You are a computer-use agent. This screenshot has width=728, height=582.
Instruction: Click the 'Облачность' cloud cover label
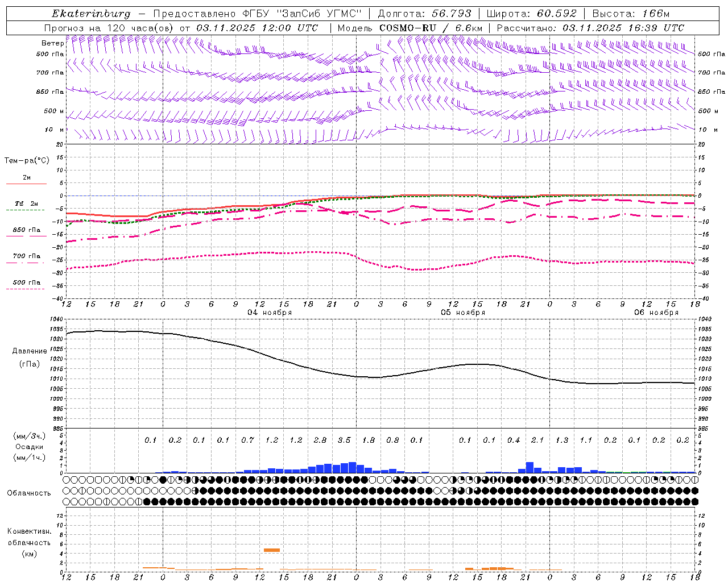pyautogui.click(x=29, y=493)
